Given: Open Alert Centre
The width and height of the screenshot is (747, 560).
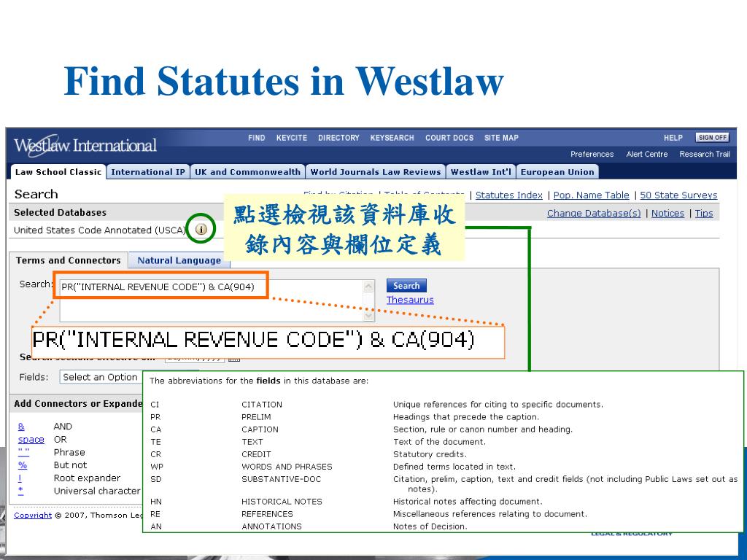Looking at the screenshot, I should (x=646, y=154).
